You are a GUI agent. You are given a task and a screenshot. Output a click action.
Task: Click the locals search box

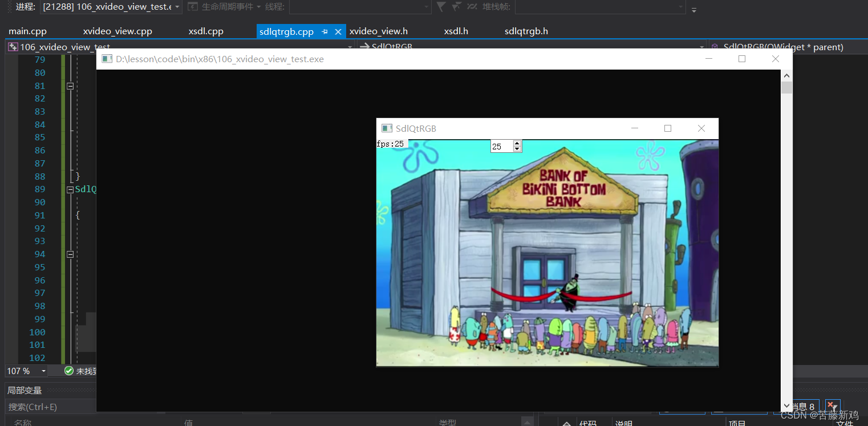[51, 407]
